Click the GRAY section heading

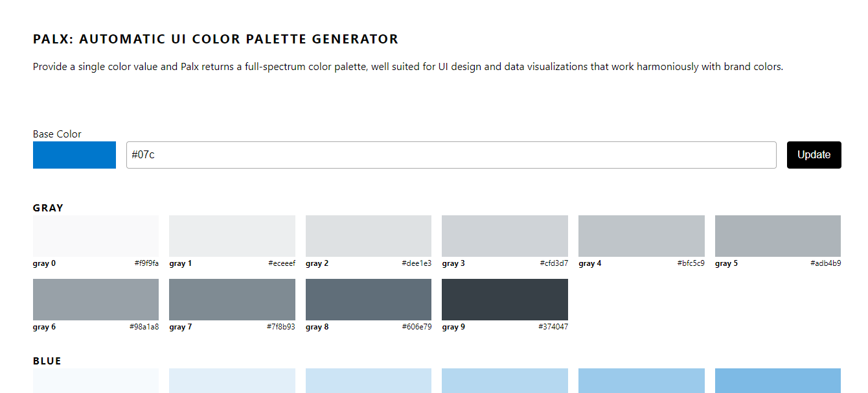click(47, 208)
